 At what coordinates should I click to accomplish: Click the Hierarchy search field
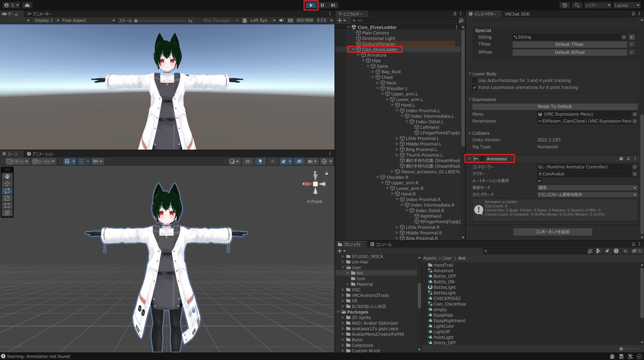pos(405,20)
